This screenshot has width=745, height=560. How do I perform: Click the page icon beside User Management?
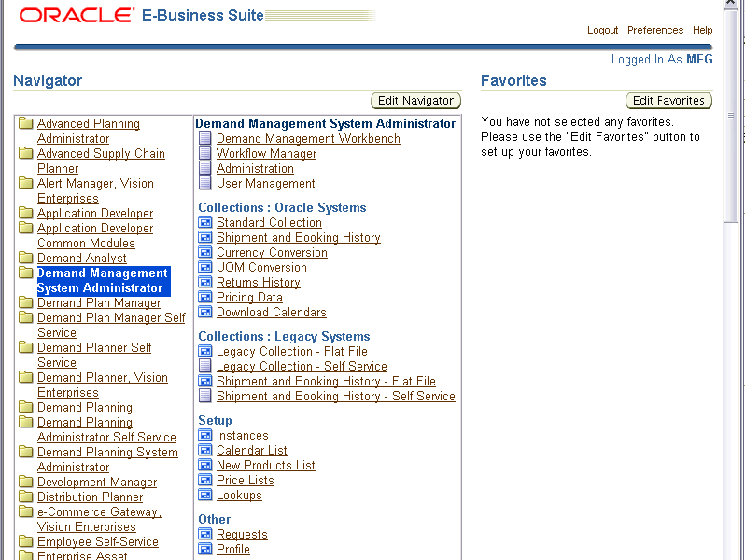click(204, 183)
